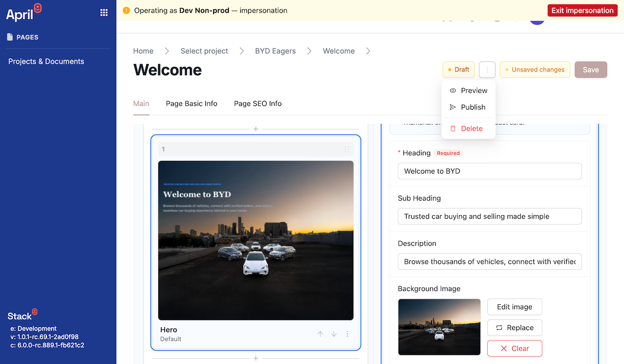Click the Welcome breadcrumb link
Screen dimensions: 624x364
(339, 51)
